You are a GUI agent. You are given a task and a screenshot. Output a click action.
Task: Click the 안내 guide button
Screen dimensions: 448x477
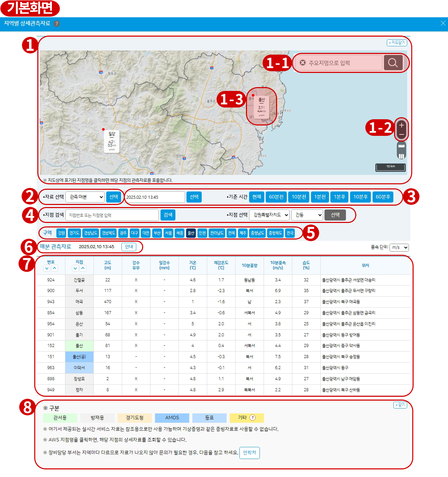(129, 247)
